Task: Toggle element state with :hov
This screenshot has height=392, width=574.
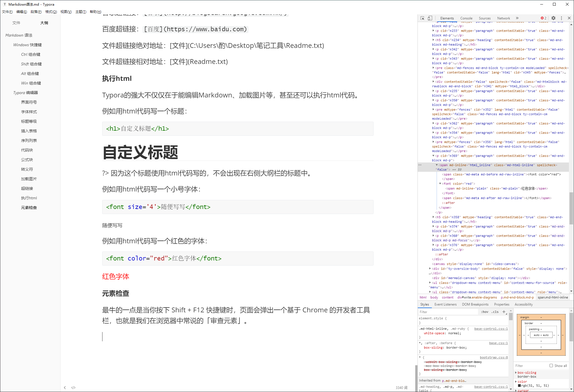Action: pos(484,312)
